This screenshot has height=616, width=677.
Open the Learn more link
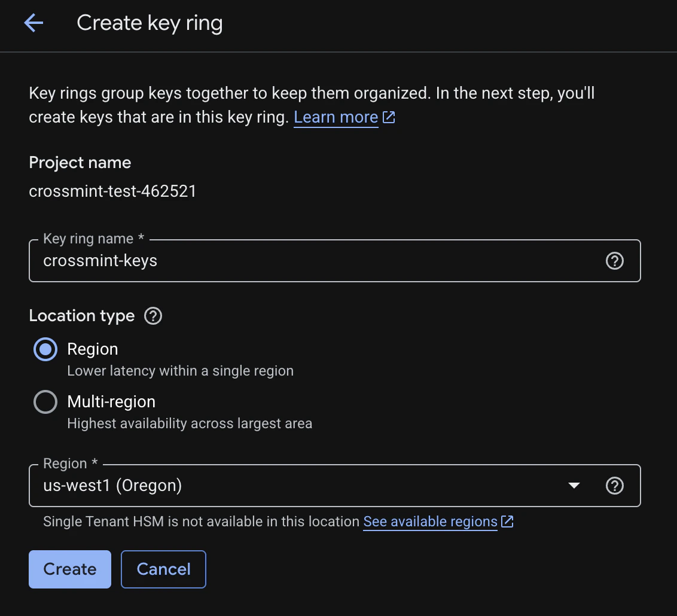coord(336,117)
